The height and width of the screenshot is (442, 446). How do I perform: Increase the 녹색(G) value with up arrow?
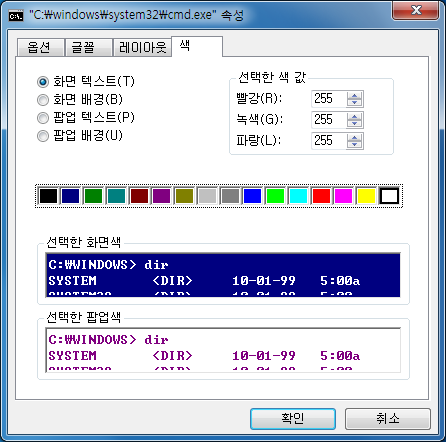[x=354, y=116]
